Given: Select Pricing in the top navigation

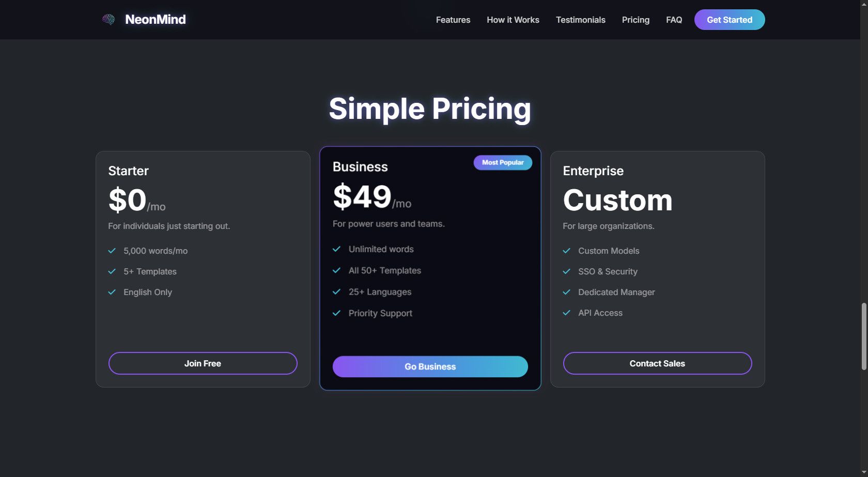Looking at the screenshot, I should pyautogui.click(x=636, y=20).
